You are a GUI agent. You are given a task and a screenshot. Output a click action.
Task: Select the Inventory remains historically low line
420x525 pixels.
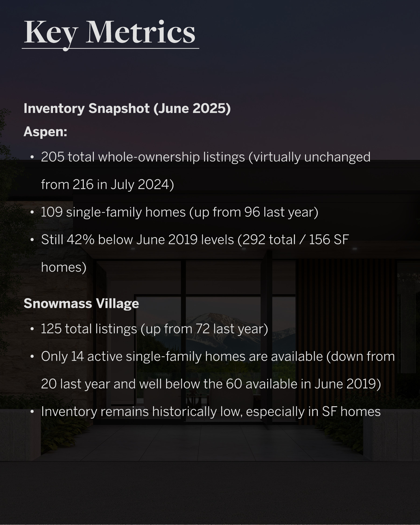click(x=211, y=412)
